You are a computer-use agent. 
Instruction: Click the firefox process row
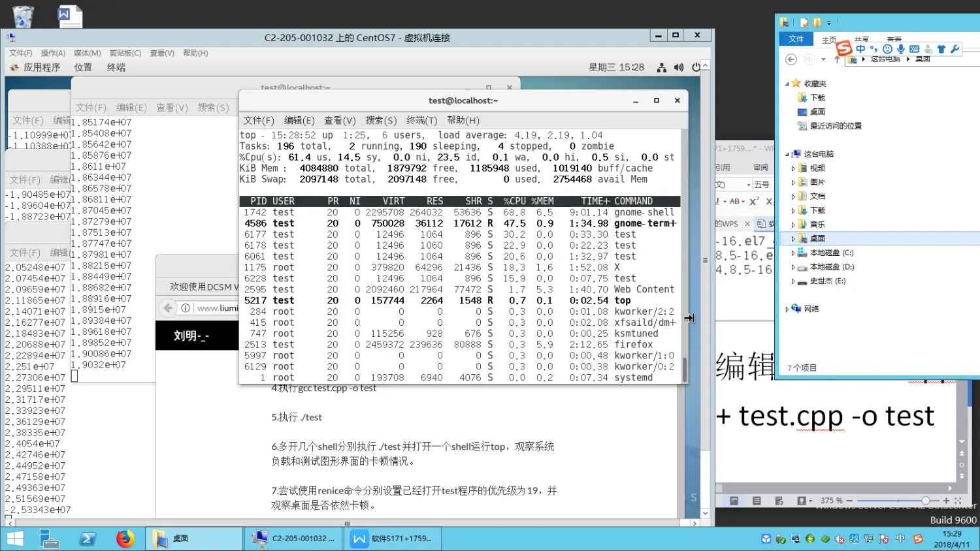(459, 345)
